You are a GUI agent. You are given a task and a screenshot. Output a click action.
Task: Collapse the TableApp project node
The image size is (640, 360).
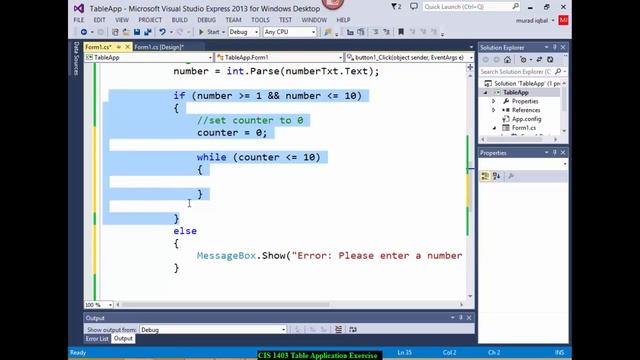[485, 93]
